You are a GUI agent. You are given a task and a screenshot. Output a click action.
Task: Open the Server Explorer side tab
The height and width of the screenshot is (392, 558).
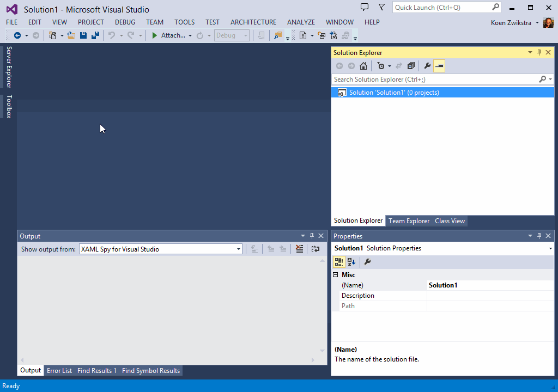(x=9, y=67)
